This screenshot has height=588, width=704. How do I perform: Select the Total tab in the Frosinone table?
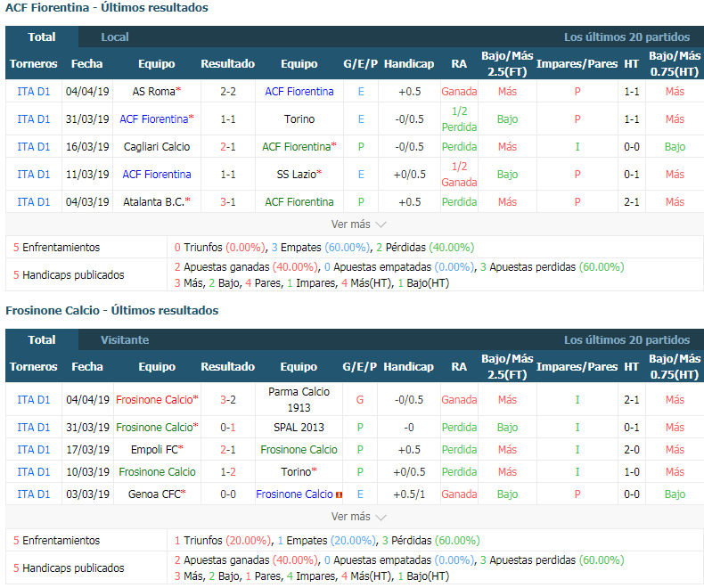[42, 339]
